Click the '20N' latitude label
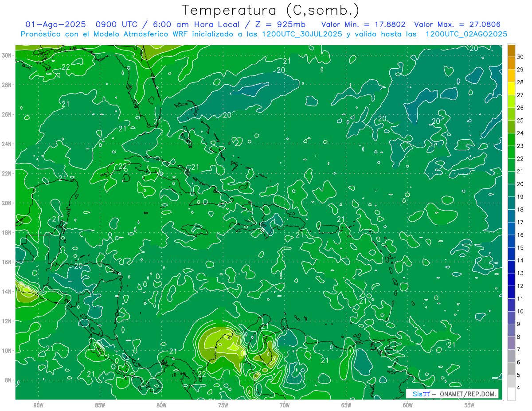Image resolution: width=532 pixels, height=411 pixels. click(x=7, y=203)
